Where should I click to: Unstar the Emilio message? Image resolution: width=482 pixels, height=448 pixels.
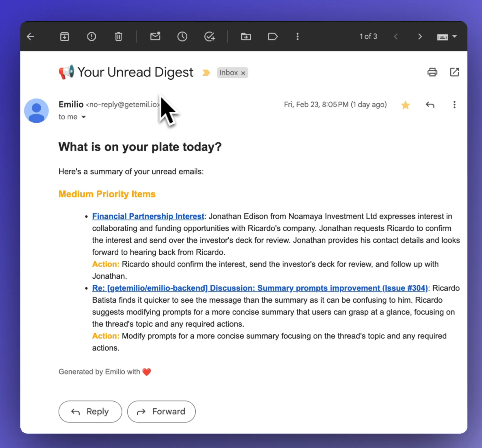click(406, 105)
